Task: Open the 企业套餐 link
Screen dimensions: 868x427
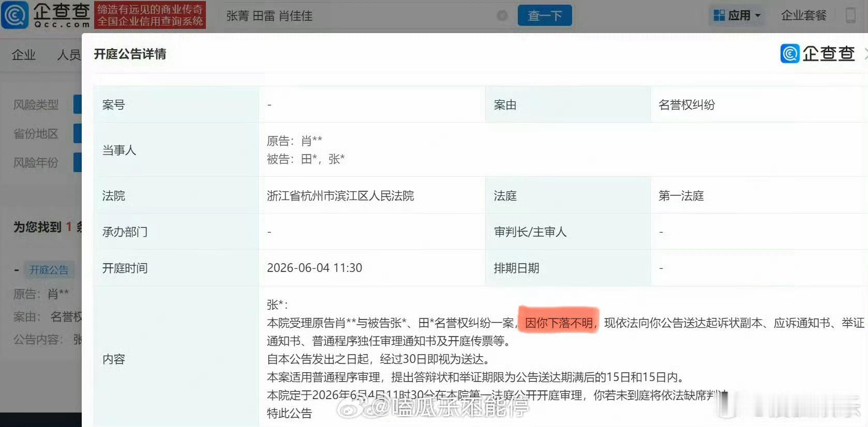Action: pyautogui.click(x=804, y=16)
